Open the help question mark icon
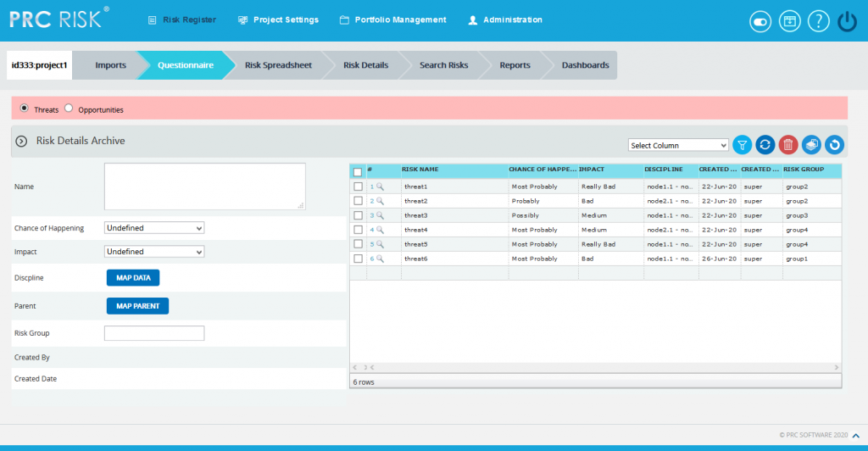The image size is (868, 451). 818,21
